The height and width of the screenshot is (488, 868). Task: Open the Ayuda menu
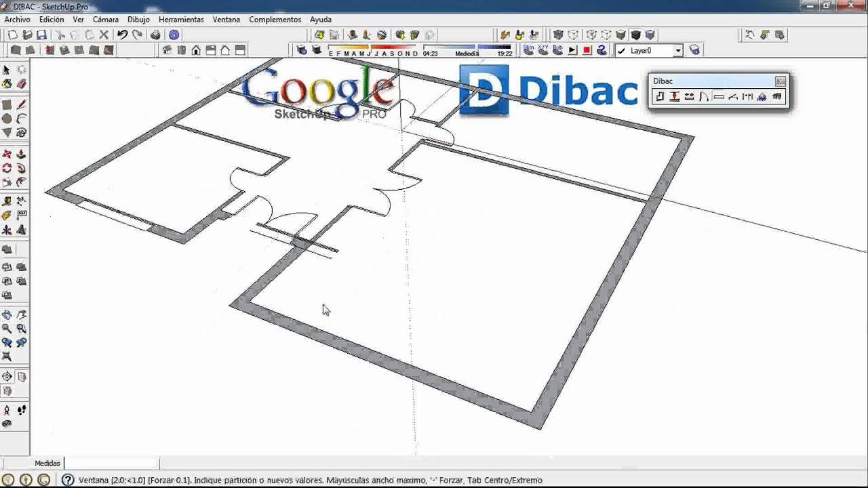point(321,20)
